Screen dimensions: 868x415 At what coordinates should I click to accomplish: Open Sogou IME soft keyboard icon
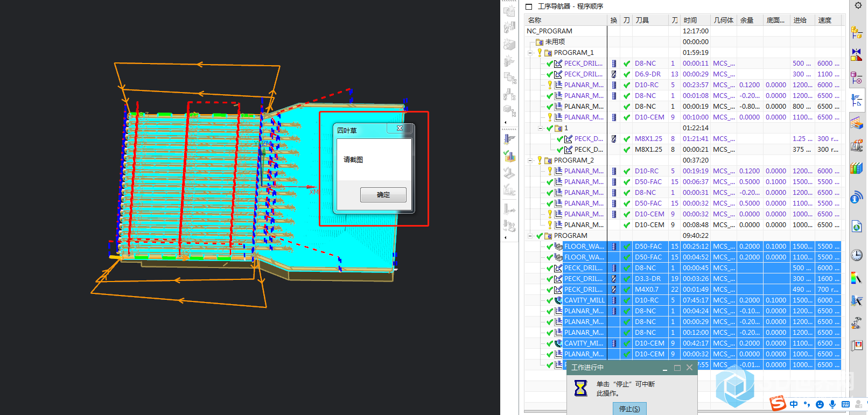click(845, 404)
